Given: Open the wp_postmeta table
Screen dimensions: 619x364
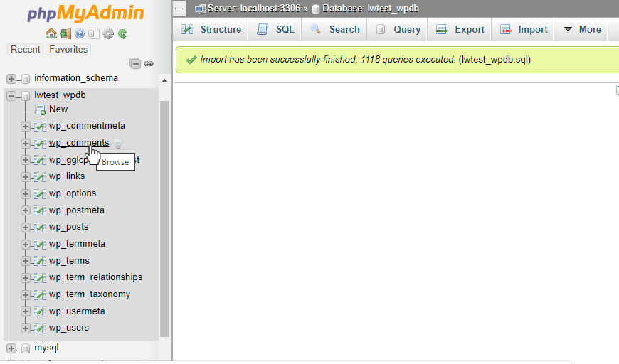Looking at the screenshot, I should pos(77,210).
